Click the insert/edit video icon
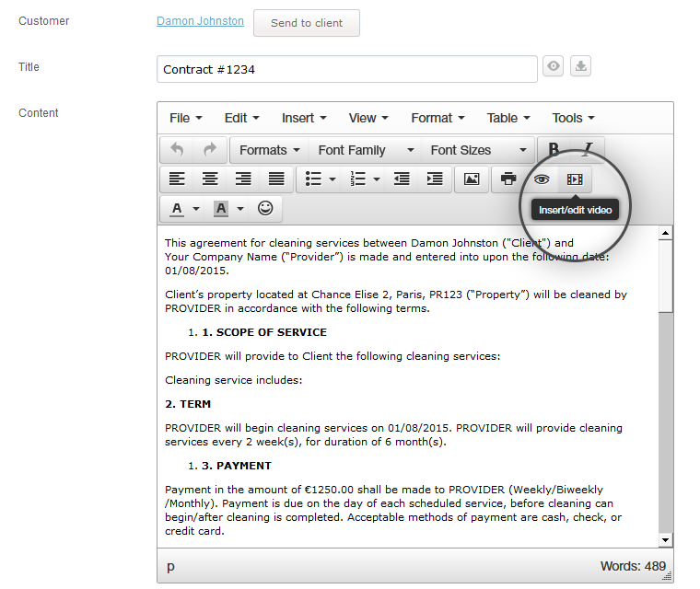700x589 pixels. pos(575,179)
